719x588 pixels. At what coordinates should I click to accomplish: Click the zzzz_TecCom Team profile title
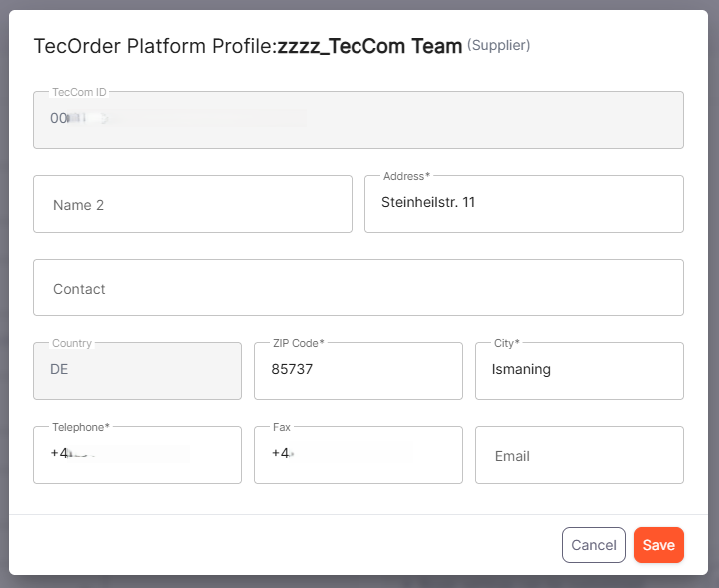(369, 46)
